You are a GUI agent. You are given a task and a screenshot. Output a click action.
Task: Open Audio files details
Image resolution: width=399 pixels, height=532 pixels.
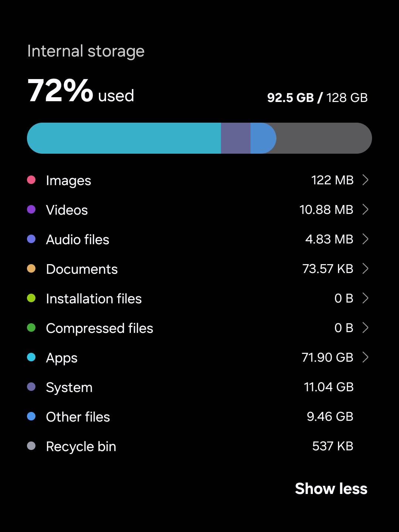click(x=366, y=239)
